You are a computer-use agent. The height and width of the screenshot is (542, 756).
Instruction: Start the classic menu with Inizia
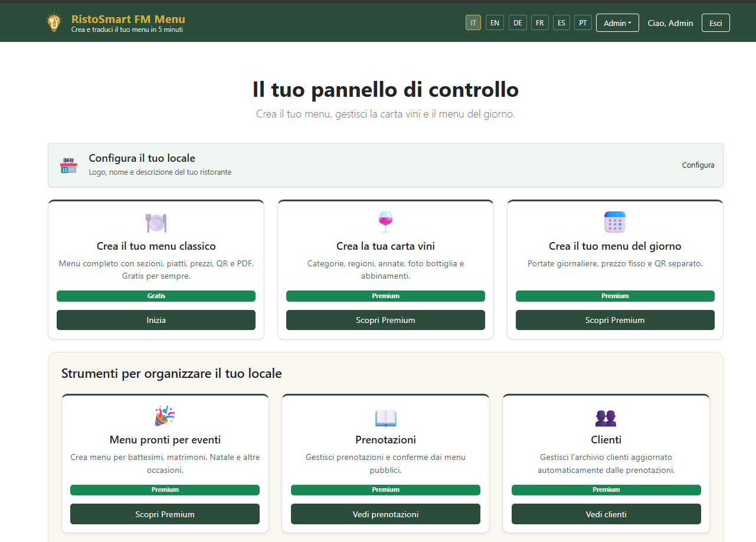[156, 320]
